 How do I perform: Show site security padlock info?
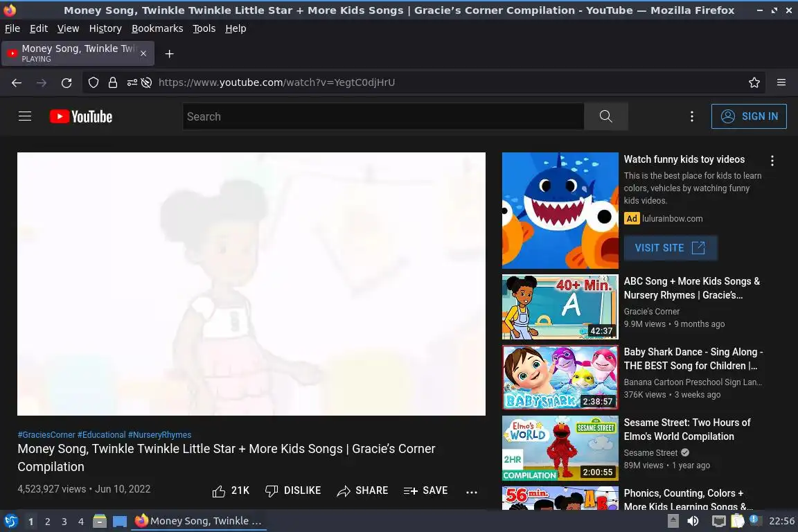pyautogui.click(x=113, y=82)
